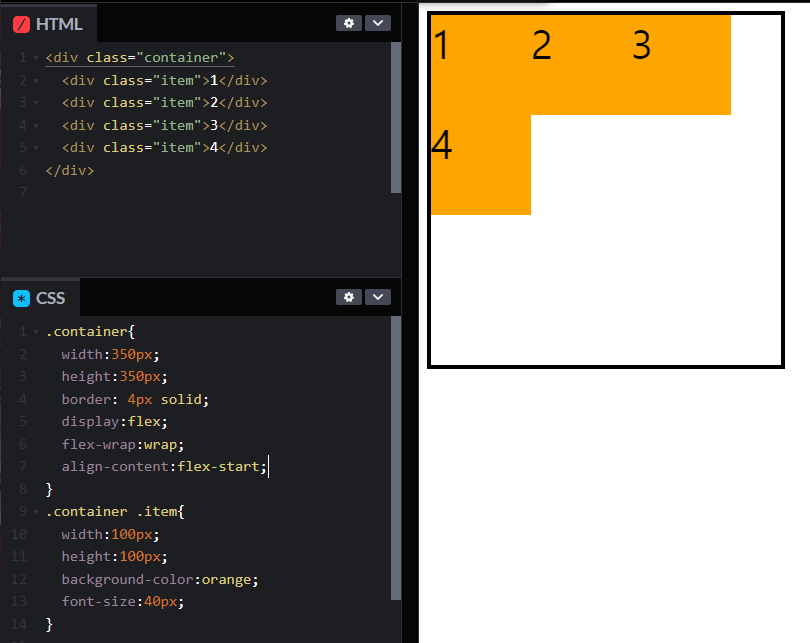Click the item div containing 2 in HTML
810x643 pixels.
coord(164,103)
